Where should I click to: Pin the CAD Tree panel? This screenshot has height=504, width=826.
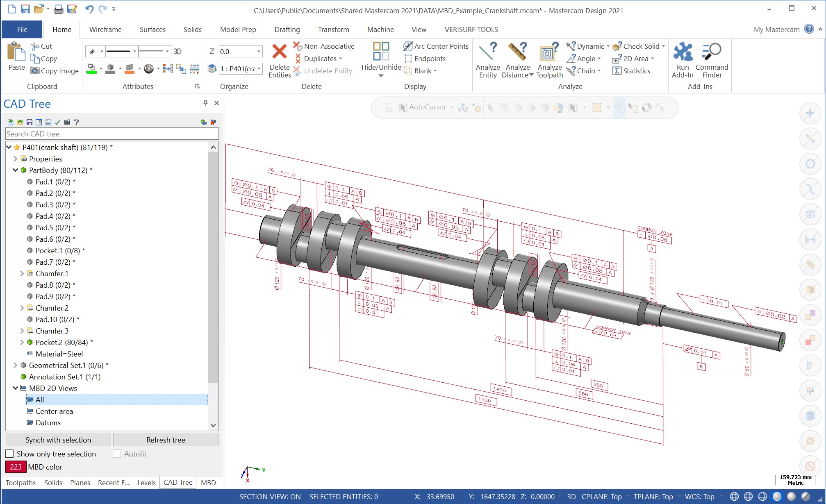pos(205,103)
